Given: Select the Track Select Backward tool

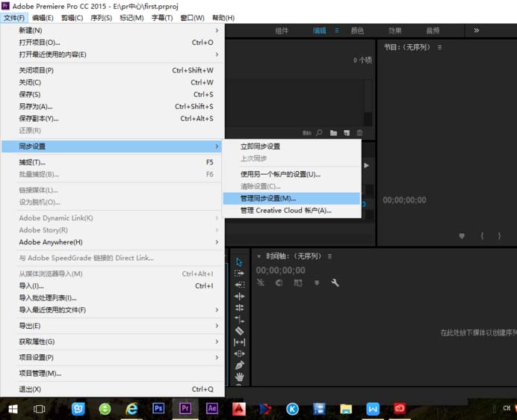Looking at the screenshot, I should click(239, 285).
